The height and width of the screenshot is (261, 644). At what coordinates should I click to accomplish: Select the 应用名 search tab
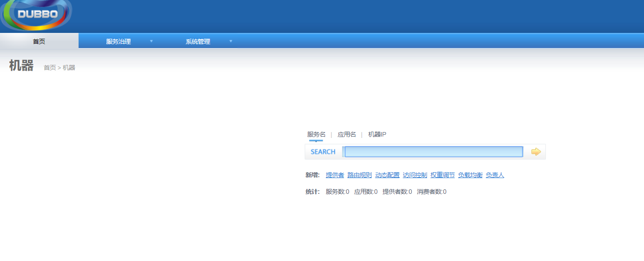point(347,134)
